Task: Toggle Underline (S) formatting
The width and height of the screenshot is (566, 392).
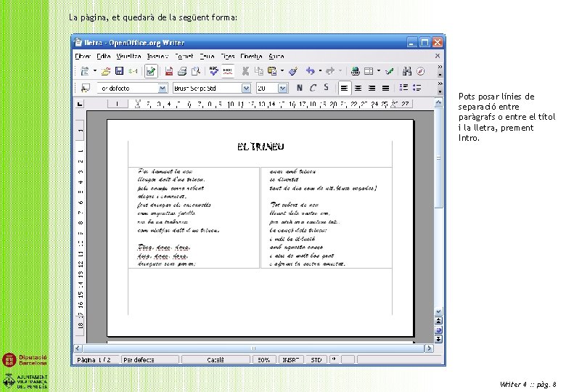Action: [326, 88]
